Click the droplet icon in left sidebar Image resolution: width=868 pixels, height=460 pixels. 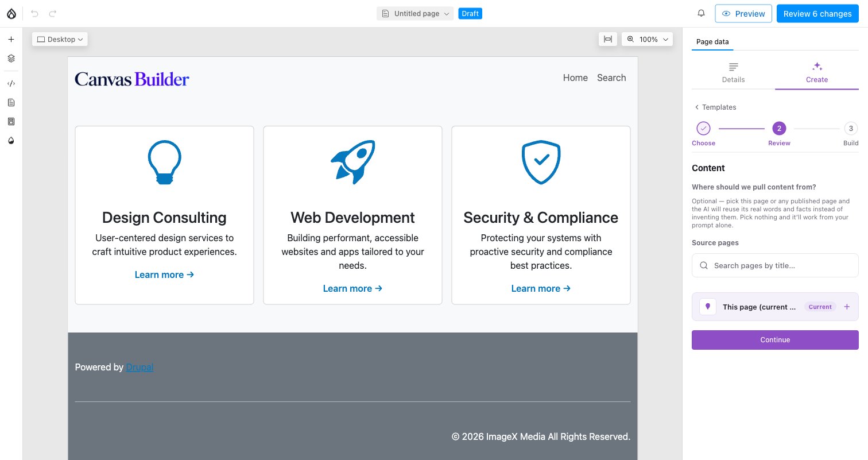pos(11,141)
